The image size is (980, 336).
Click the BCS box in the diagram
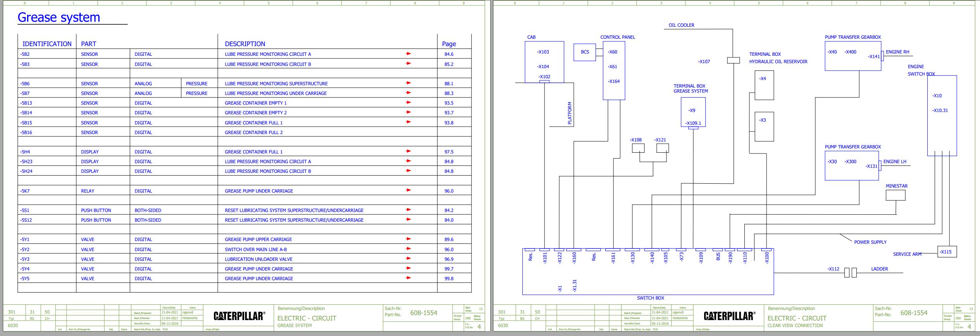(x=585, y=52)
